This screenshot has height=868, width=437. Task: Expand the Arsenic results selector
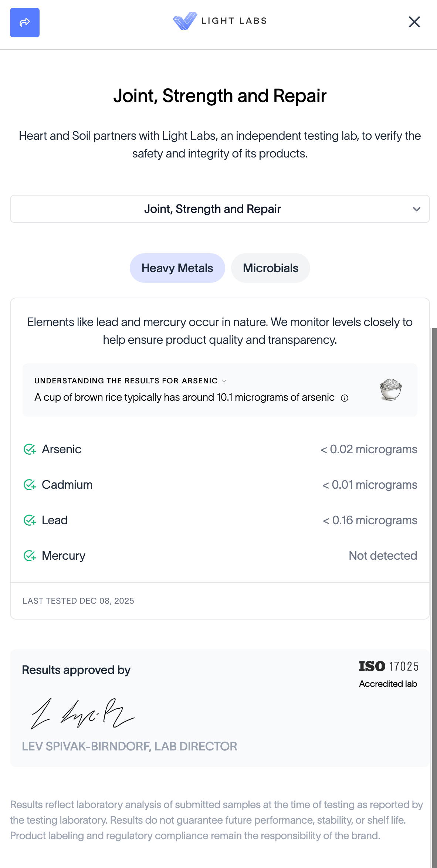pyautogui.click(x=200, y=381)
